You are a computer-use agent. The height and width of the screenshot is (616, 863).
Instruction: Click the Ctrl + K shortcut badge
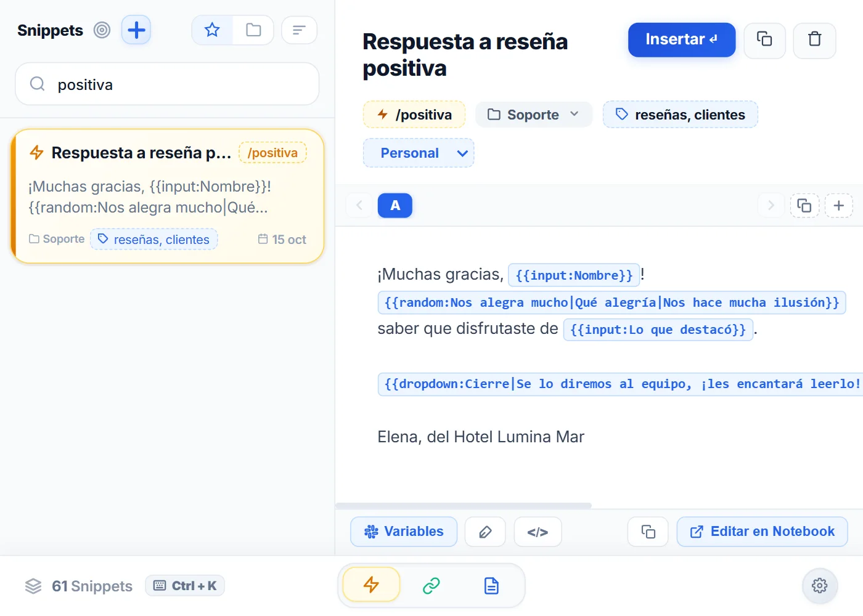point(185,586)
